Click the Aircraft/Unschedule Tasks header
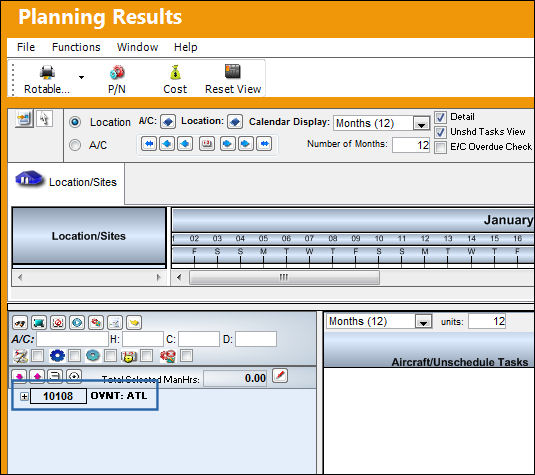Screen dimensions: 535x475 [x=460, y=362]
